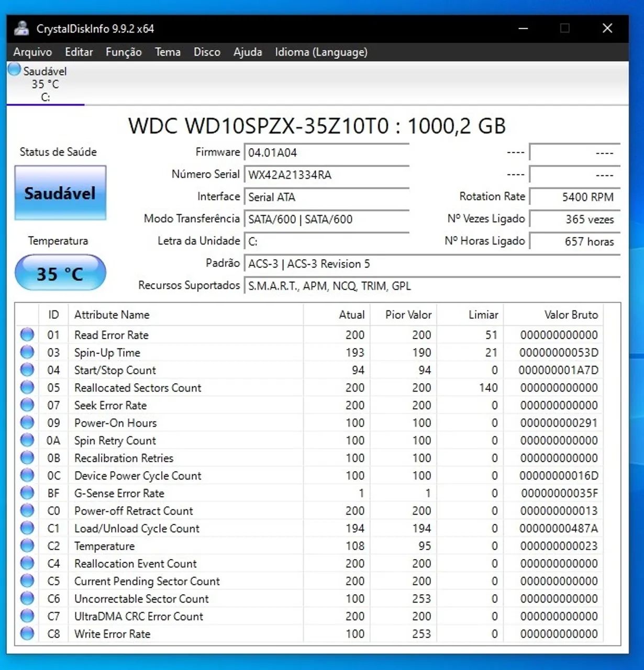Click the status orb for Read Error Rate
The height and width of the screenshot is (670, 644).
click(x=27, y=334)
